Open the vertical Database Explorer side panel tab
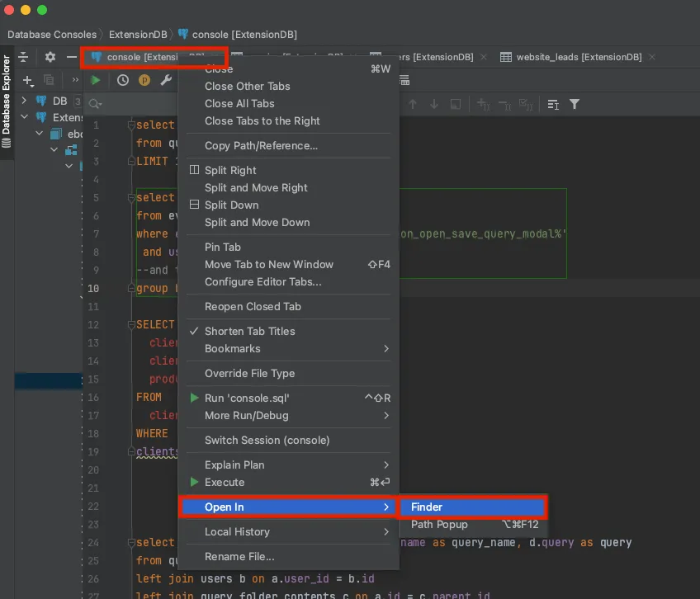The height and width of the screenshot is (599, 700). (x=7, y=101)
